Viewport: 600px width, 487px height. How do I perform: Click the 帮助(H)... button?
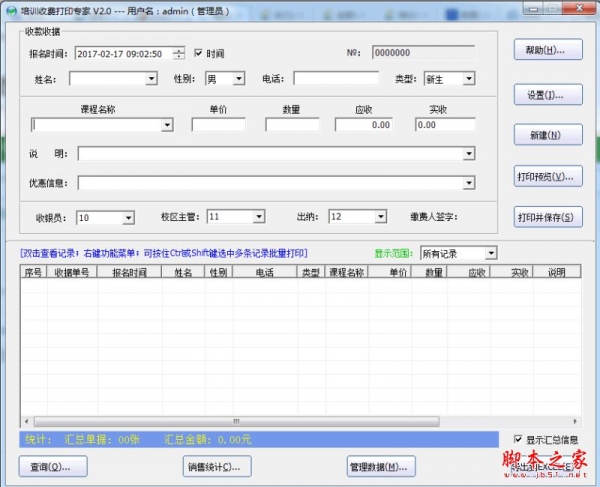tap(548, 49)
